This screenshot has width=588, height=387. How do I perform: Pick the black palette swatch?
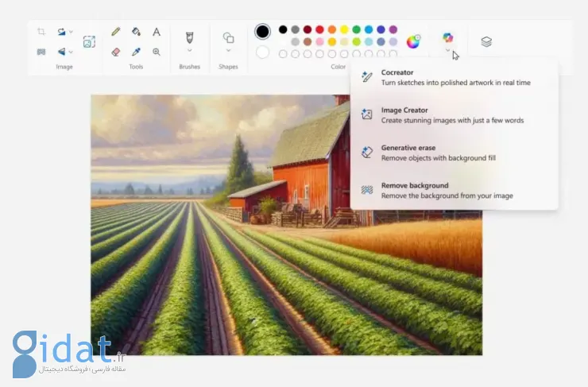pos(283,29)
